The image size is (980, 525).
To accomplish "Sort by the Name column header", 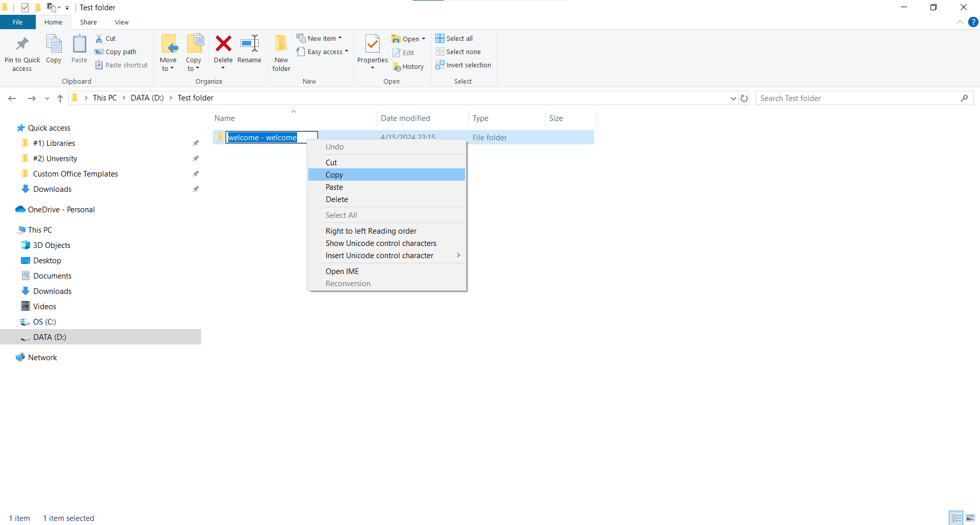I will (294, 118).
